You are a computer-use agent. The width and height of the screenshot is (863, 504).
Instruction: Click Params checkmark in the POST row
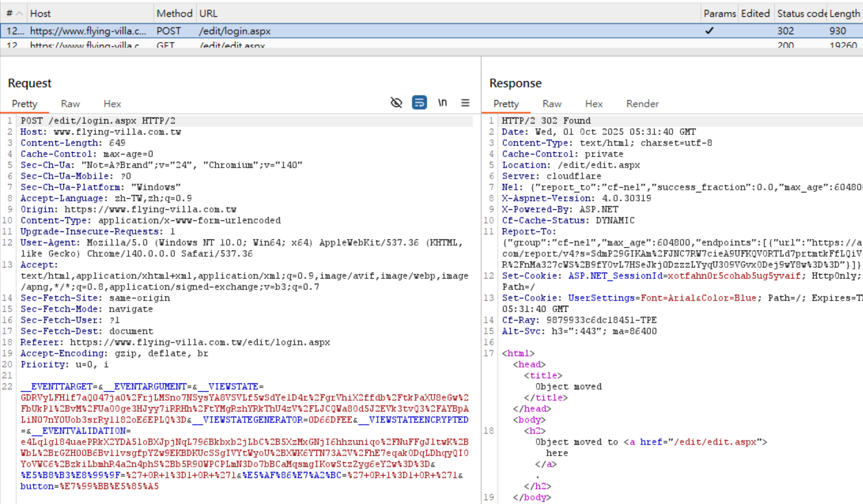(710, 31)
